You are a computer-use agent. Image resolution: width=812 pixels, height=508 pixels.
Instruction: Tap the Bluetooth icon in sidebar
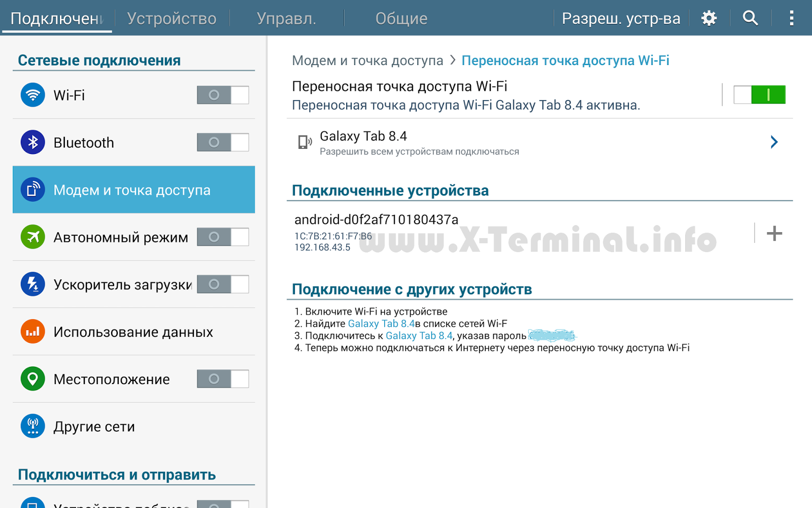coord(32,142)
